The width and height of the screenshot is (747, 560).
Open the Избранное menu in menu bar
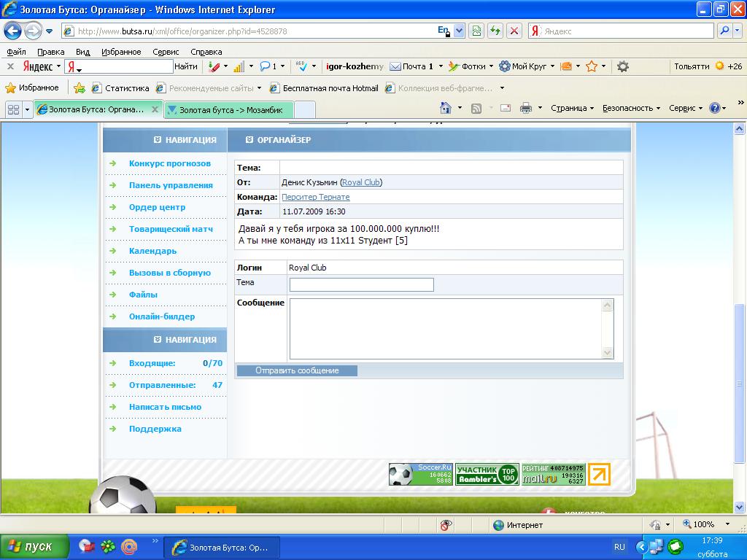(121, 52)
